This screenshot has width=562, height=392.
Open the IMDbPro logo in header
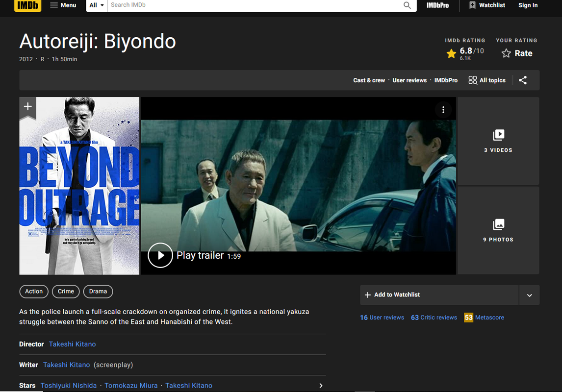click(x=437, y=5)
